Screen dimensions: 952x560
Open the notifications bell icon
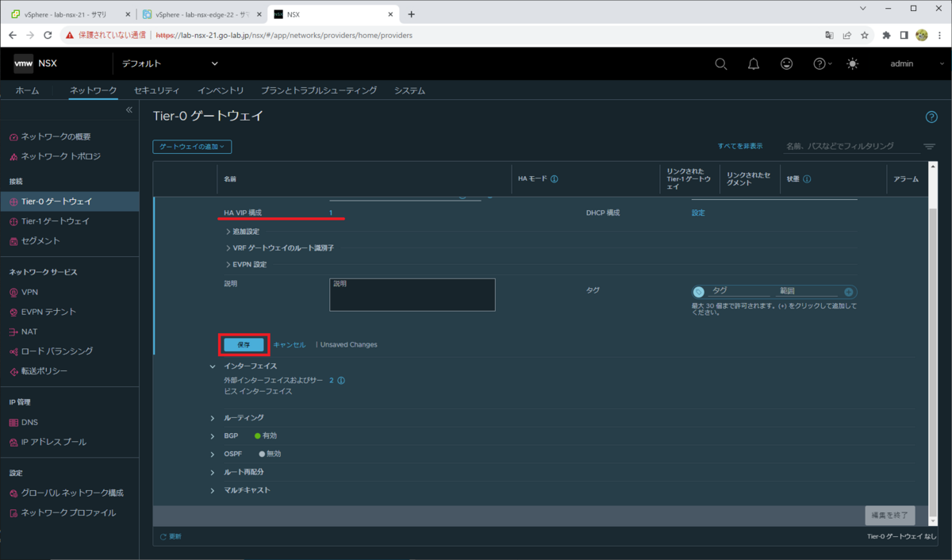[754, 63]
